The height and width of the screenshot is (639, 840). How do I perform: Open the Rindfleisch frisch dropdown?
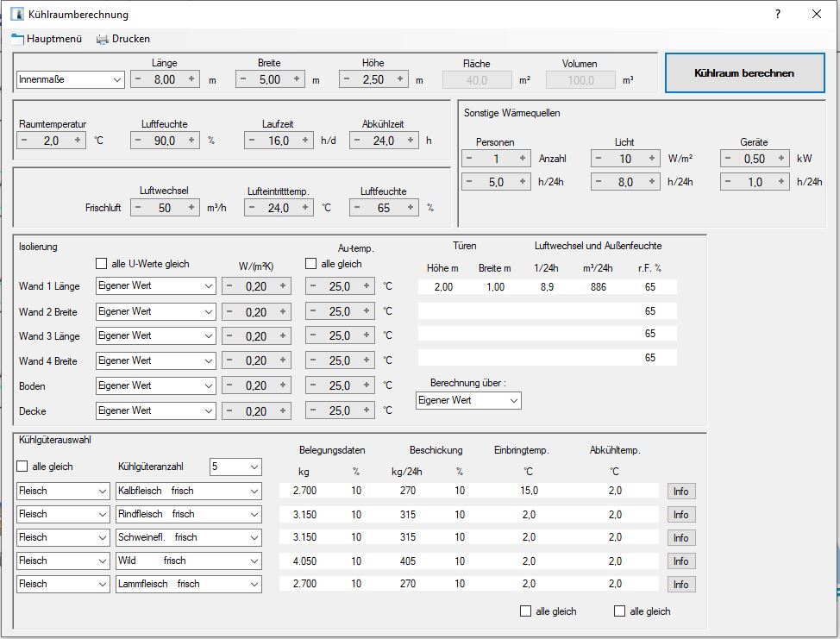pyautogui.click(x=189, y=514)
